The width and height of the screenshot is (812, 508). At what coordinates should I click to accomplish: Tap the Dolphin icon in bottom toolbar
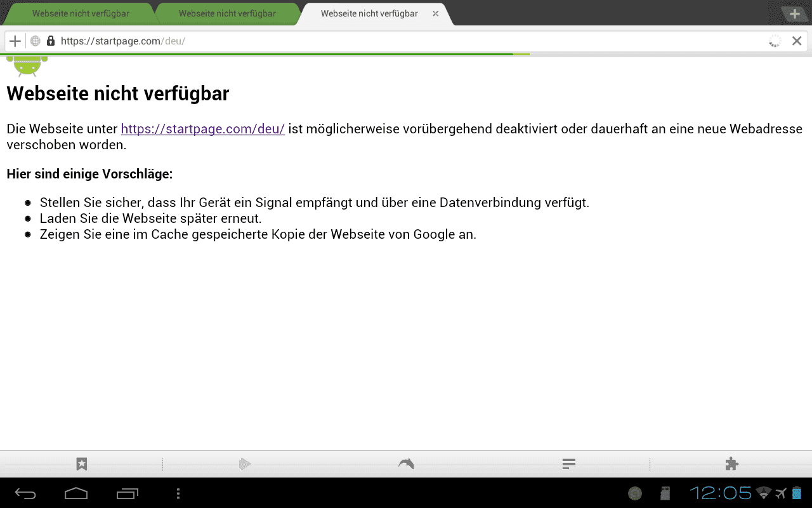[406, 464]
